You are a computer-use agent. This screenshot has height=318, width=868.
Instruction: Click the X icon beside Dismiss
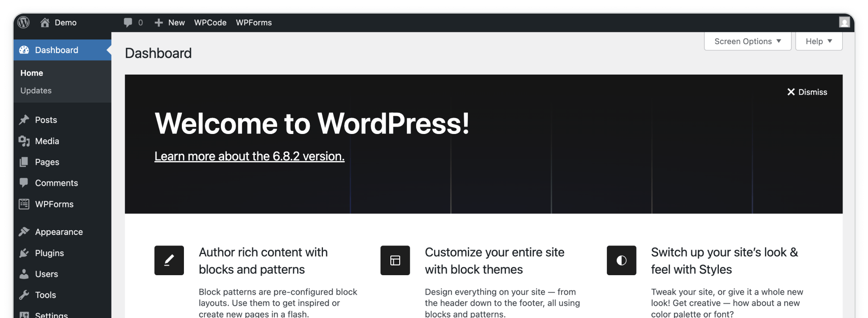point(791,92)
